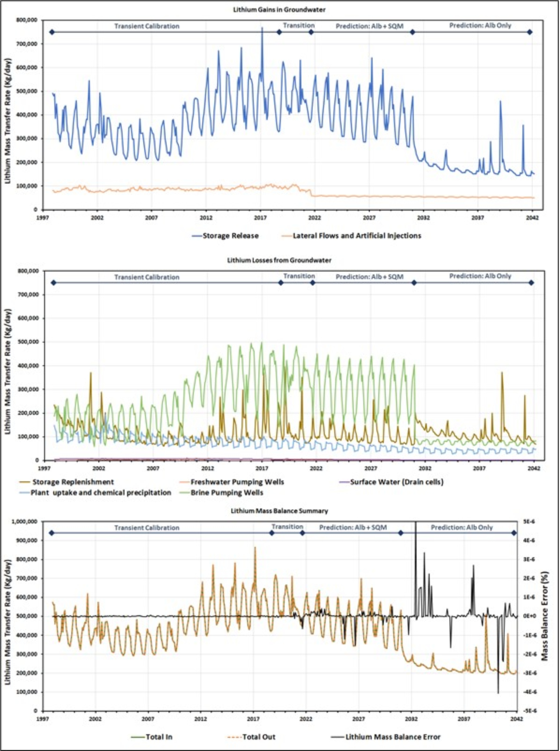The image size is (560, 751).
Task: Click 'Transient Calibration' label in gains chart
Action: tap(147, 26)
